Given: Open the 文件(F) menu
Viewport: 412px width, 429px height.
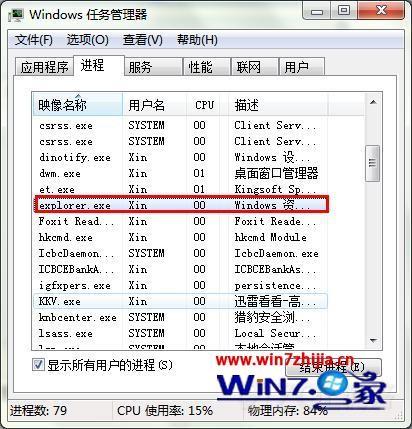Looking at the screenshot, I should pos(34,40).
